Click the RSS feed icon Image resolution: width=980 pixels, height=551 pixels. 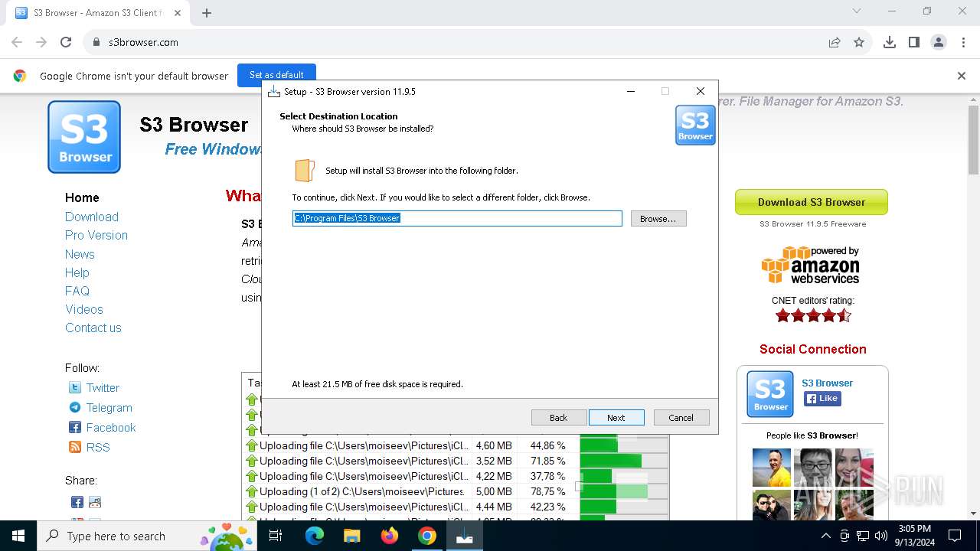(75, 448)
